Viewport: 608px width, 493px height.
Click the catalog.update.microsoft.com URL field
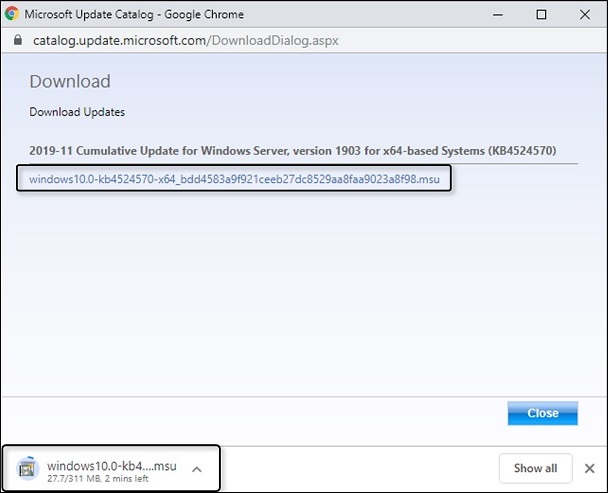click(x=186, y=40)
